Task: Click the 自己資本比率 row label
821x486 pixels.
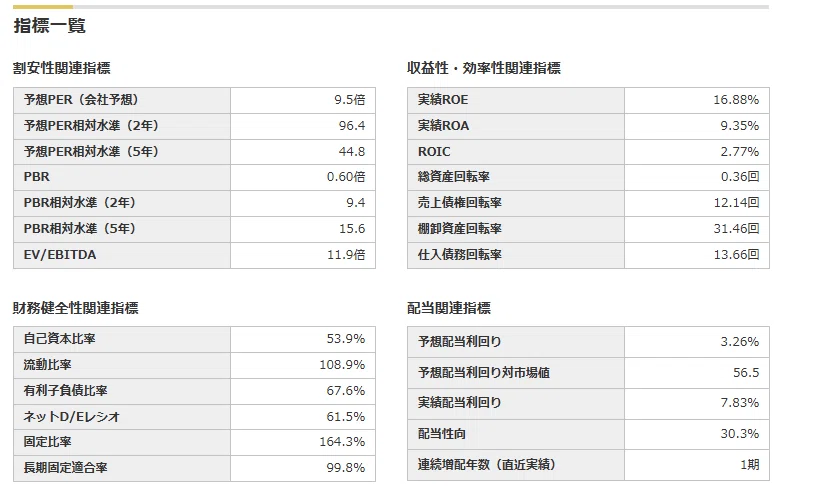Action: pyautogui.click(x=59, y=339)
